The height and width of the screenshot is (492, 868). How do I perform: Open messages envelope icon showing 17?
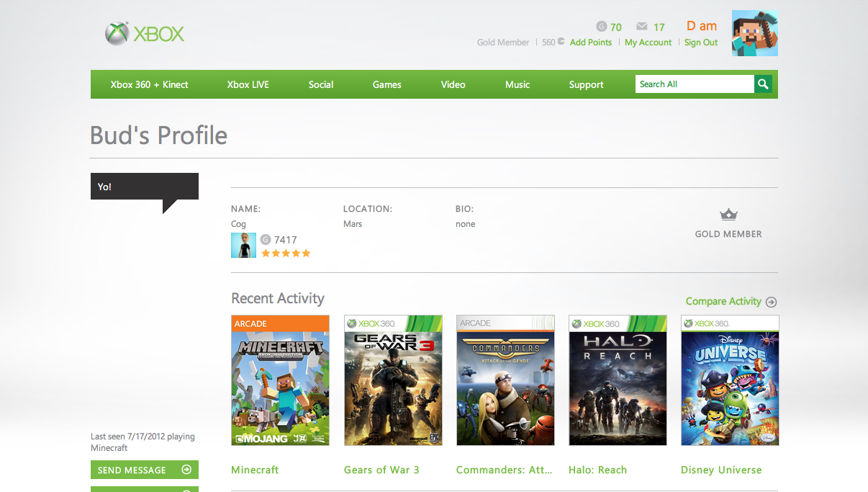(642, 27)
